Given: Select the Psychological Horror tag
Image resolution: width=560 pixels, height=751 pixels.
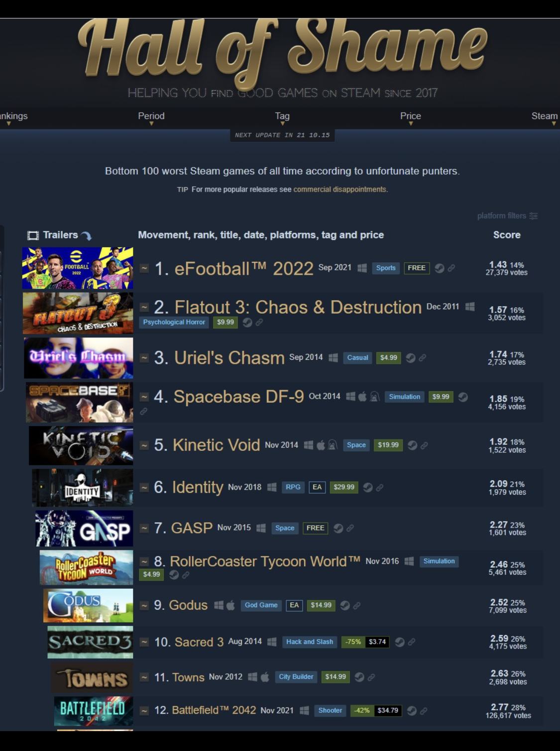Looking at the screenshot, I should coord(174,322).
